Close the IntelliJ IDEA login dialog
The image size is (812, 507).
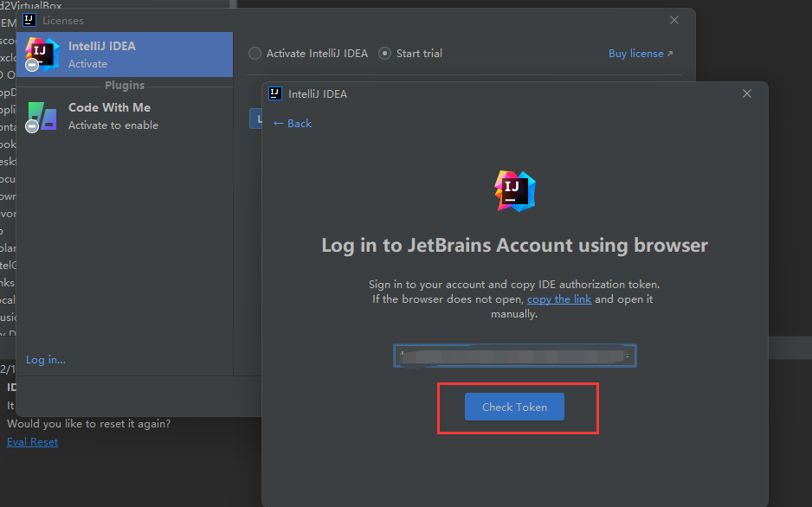(x=747, y=93)
